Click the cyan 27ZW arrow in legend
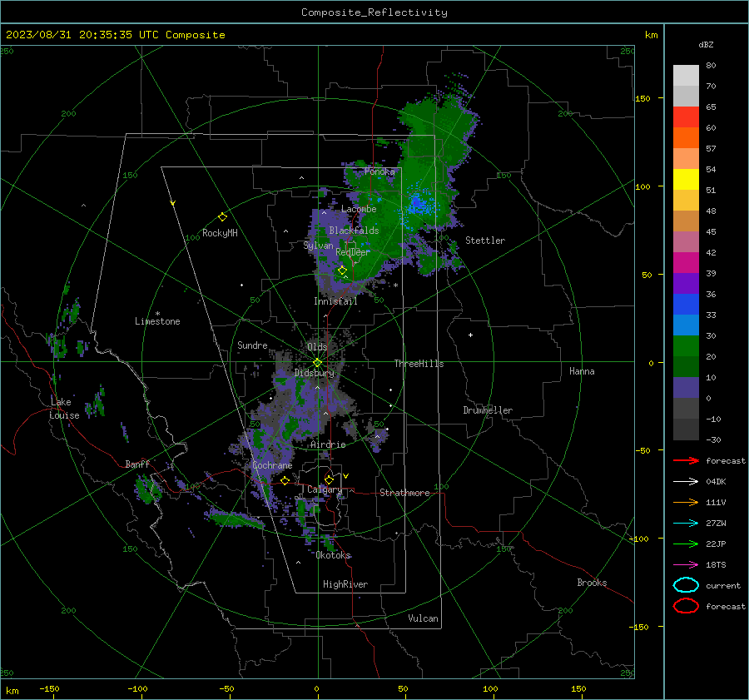The height and width of the screenshot is (700, 749). (x=686, y=524)
